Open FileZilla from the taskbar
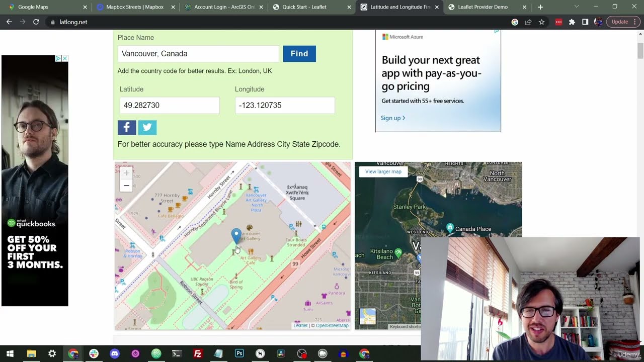Viewport: 644px width, 362px height. pos(198,354)
